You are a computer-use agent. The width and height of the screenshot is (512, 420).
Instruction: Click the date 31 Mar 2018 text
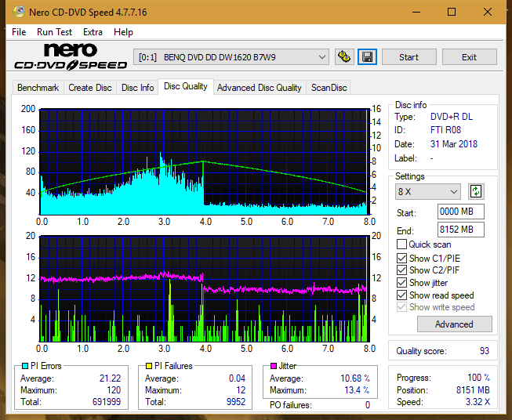[x=453, y=144]
